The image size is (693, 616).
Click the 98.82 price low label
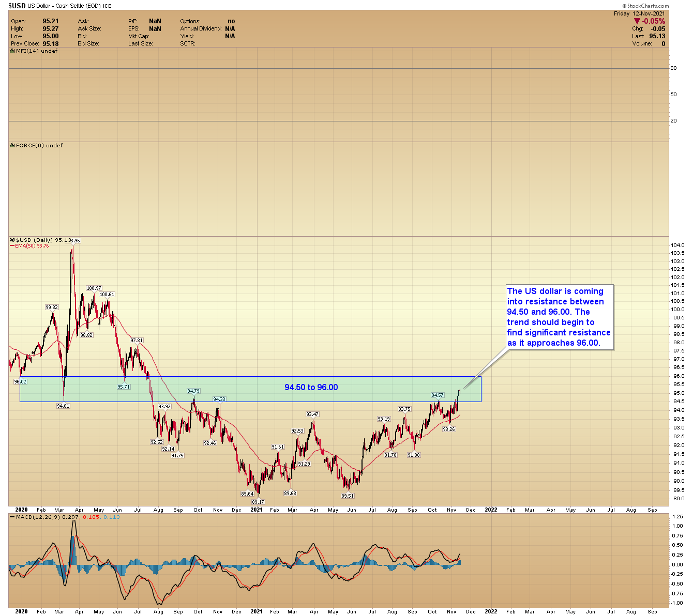tap(86, 335)
